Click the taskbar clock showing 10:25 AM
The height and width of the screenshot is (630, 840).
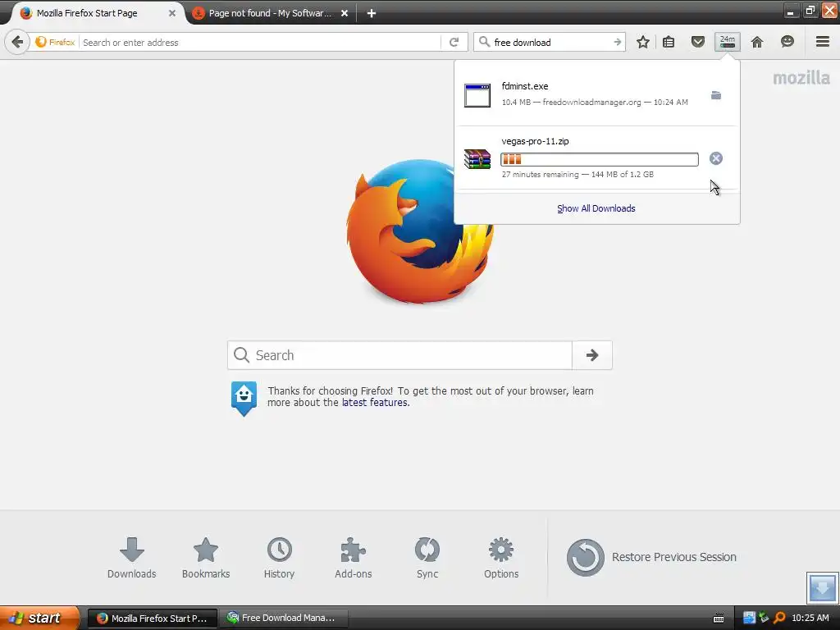810,619
